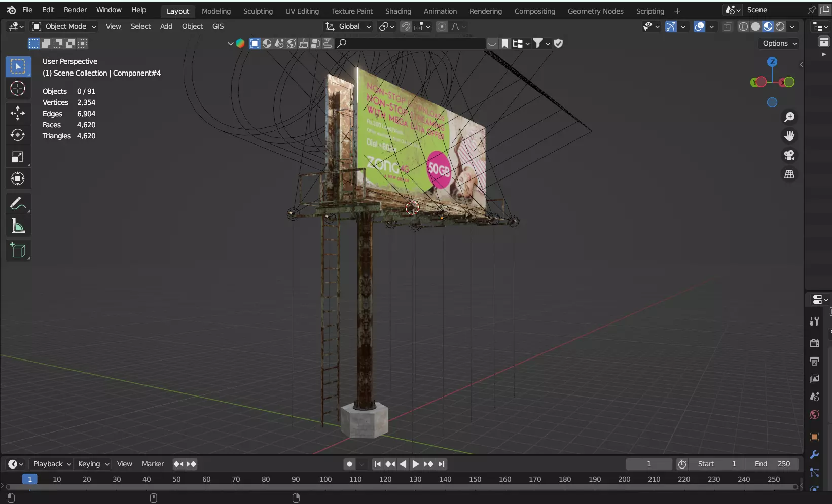
Task: Click the Blender logo menu icon
Action: tap(11, 10)
